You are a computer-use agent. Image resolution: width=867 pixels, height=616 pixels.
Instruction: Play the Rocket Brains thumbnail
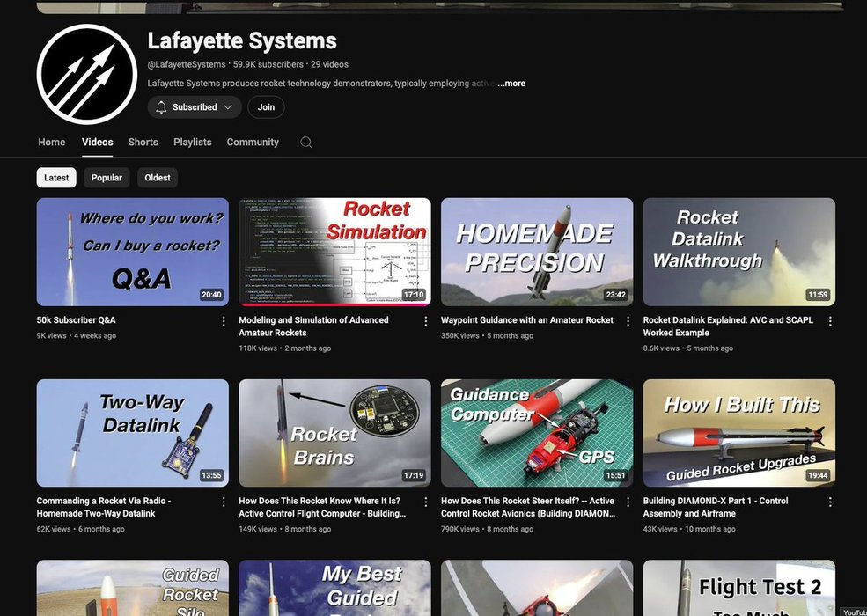[x=335, y=433]
